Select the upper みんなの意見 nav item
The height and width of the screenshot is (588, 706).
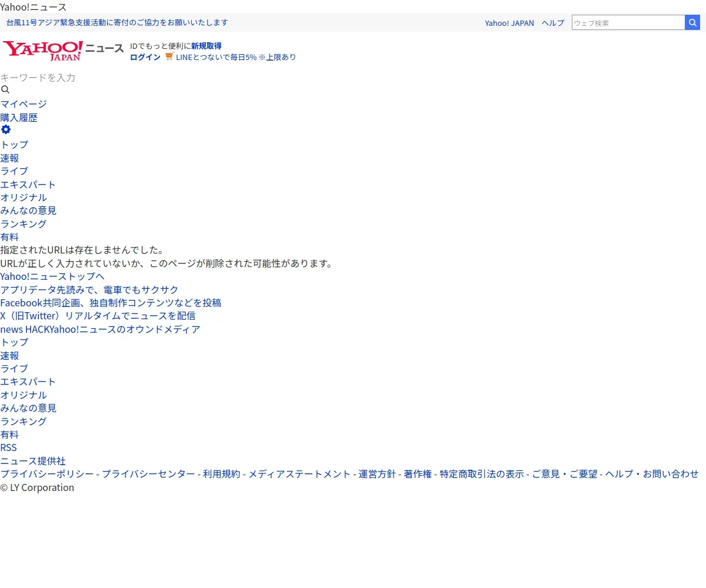click(x=28, y=211)
